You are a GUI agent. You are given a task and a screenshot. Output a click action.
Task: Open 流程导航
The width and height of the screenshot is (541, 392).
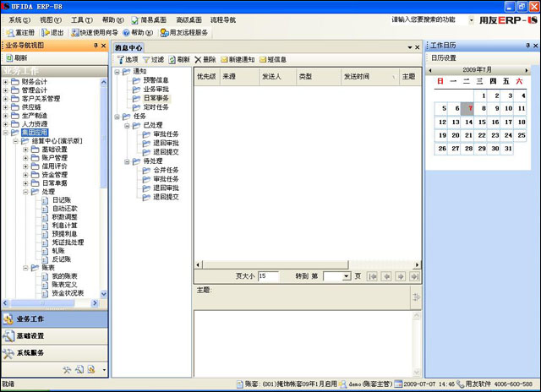coord(223,20)
